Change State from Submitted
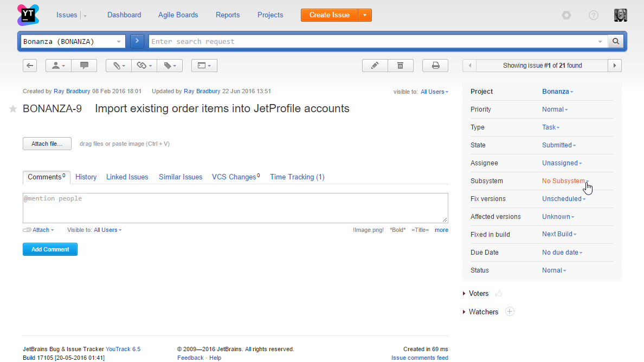 pyautogui.click(x=559, y=145)
